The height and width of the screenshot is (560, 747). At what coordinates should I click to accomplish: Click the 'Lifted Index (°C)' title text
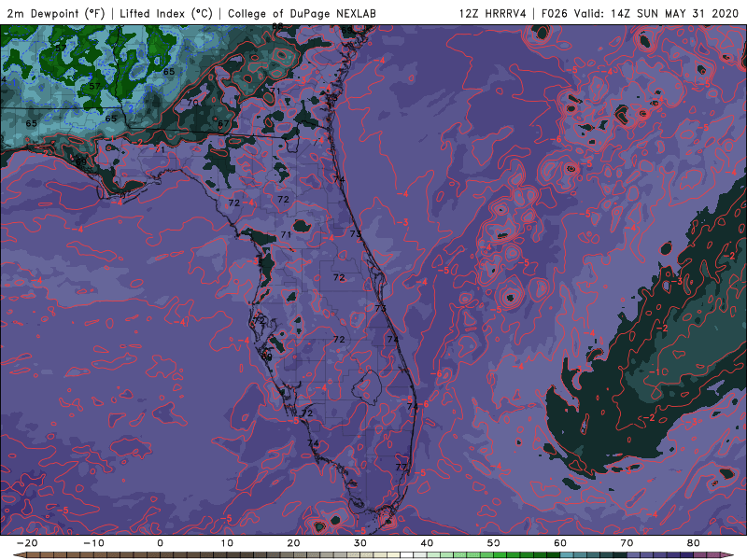[166, 13]
